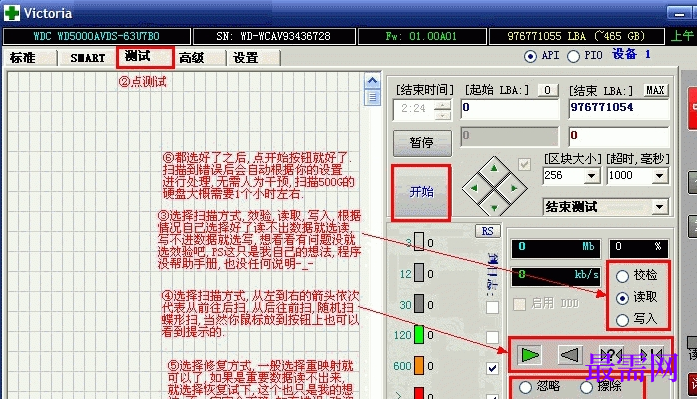Click the current position field below end LBA
The height and width of the screenshot is (399, 697).
(x=618, y=136)
